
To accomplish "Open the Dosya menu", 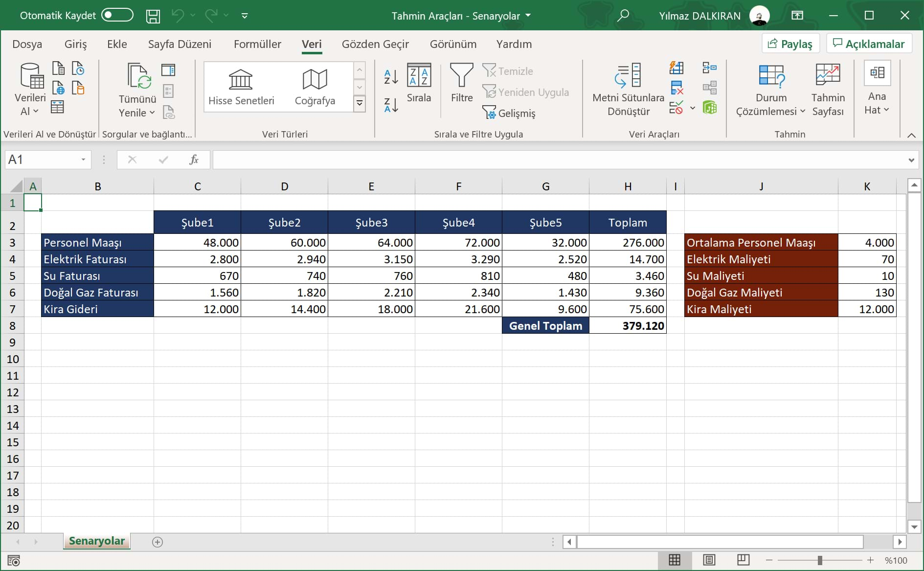I will point(27,44).
